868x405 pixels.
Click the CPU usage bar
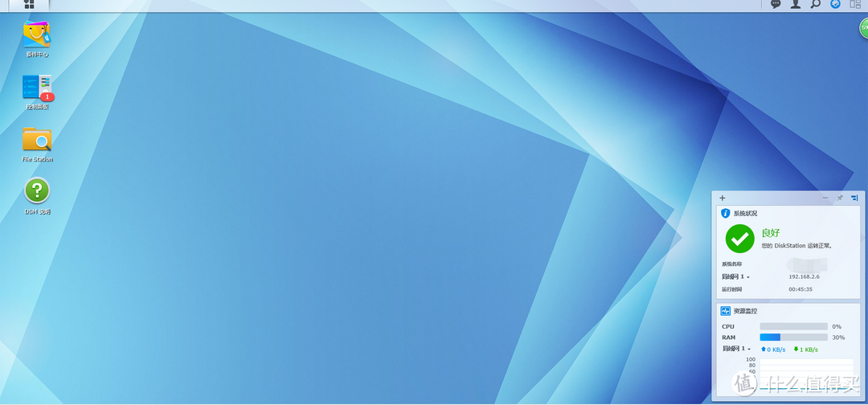[x=793, y=326]
